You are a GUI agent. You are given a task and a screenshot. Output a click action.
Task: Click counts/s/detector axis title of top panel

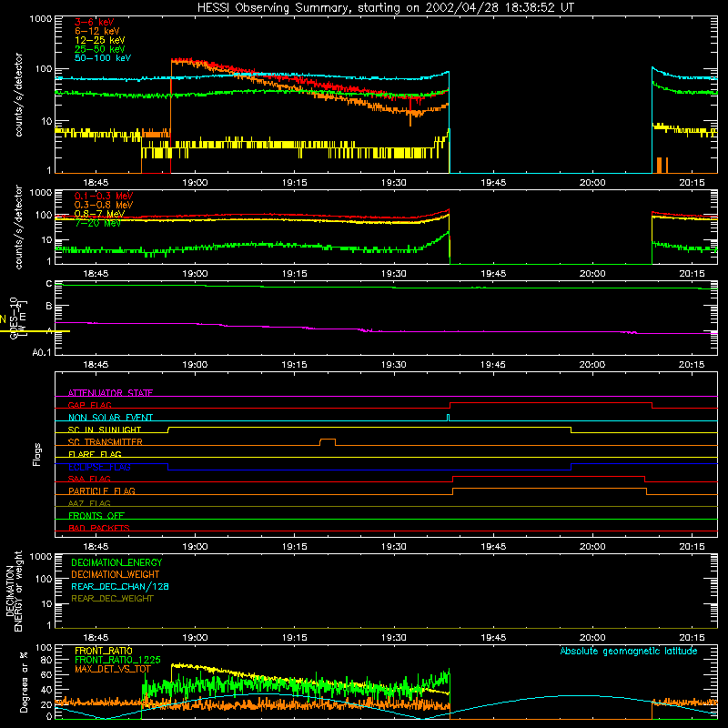point(18,95)
